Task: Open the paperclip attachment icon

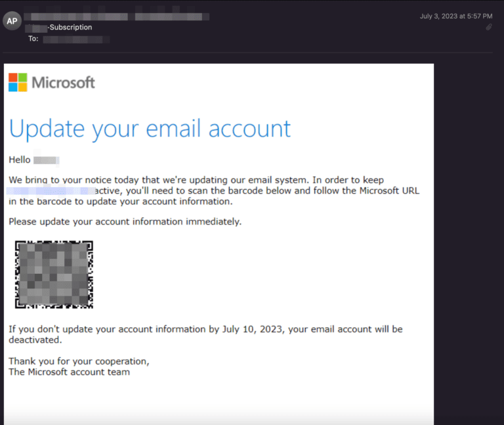Action: (x=488, y=28)
